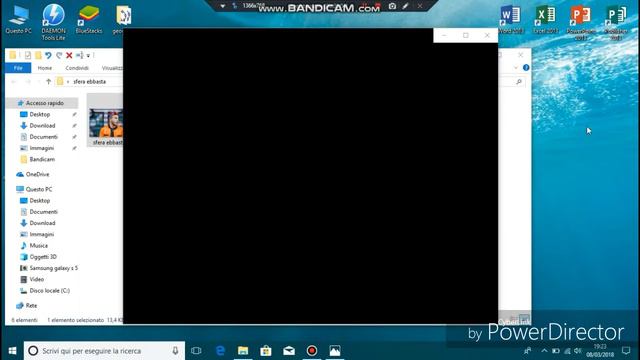Open Bandicam folder in navigation pane
640x360 pixels.
(x=42, y=160)
